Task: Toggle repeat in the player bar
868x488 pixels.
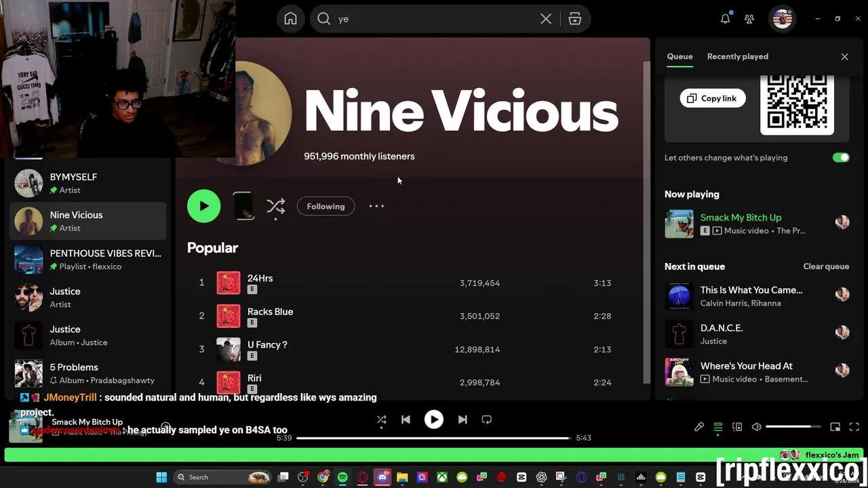Action: point(486,420)
